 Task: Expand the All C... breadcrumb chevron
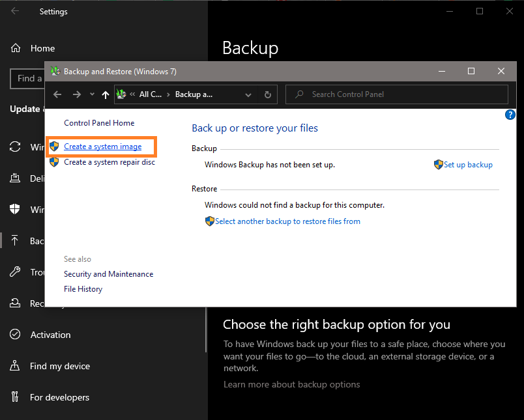point(168,95)
